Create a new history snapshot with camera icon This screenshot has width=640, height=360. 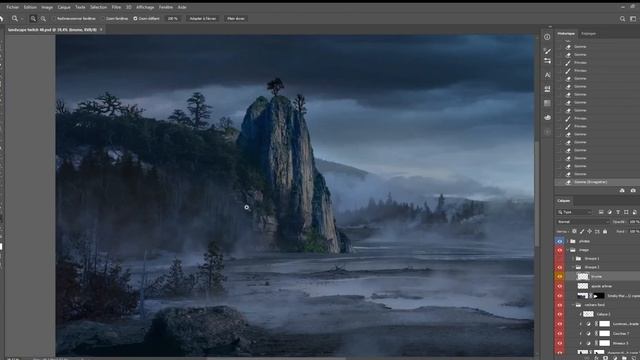633,190
